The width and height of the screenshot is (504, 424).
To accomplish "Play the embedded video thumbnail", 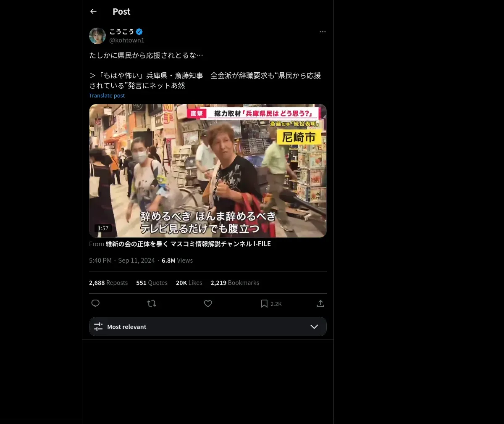I will pos(208,171).
